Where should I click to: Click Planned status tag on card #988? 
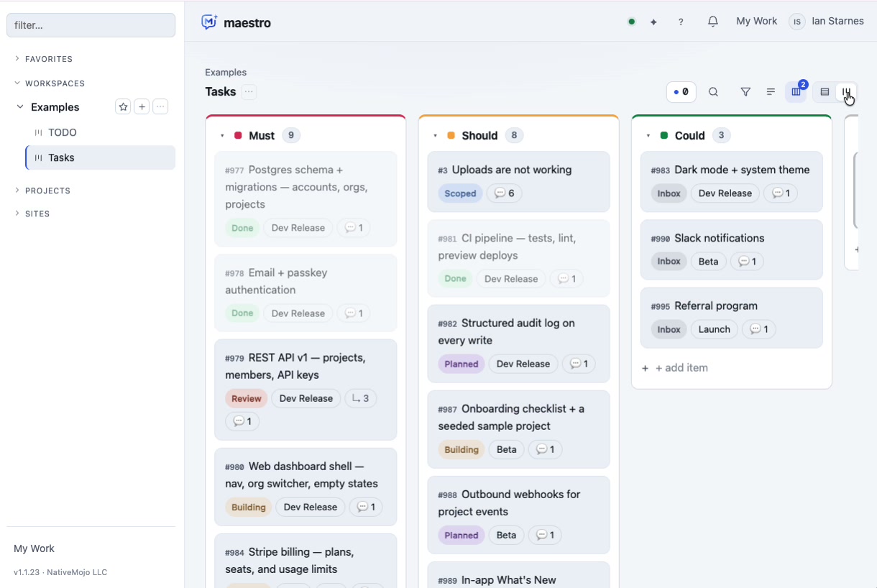click(x=462, y=535)
